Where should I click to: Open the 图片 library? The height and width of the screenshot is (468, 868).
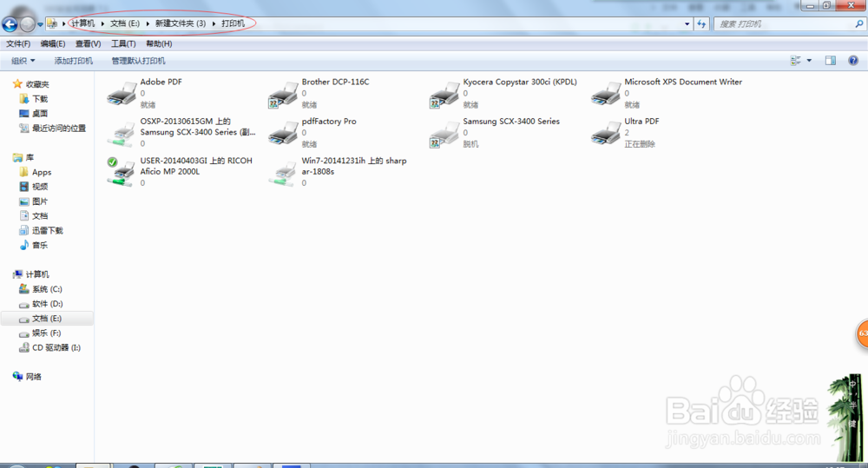(34, 201)
